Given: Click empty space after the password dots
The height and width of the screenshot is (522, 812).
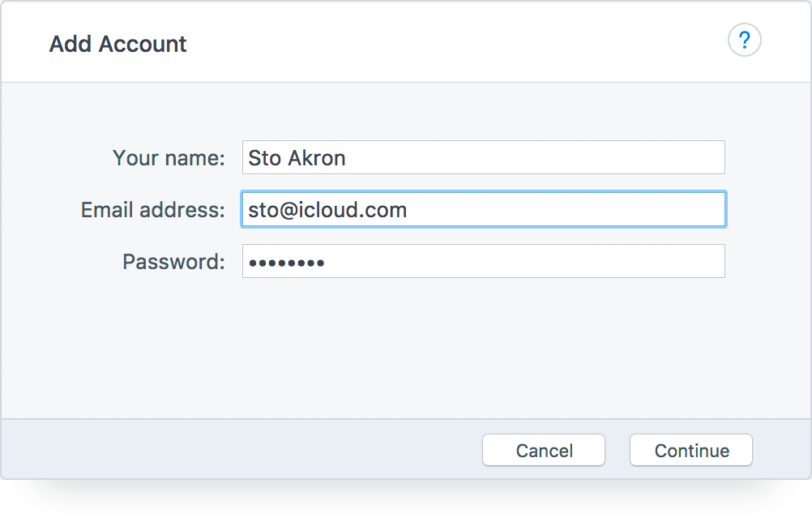Looking at the screenshot, I should [x=523, y=262].
